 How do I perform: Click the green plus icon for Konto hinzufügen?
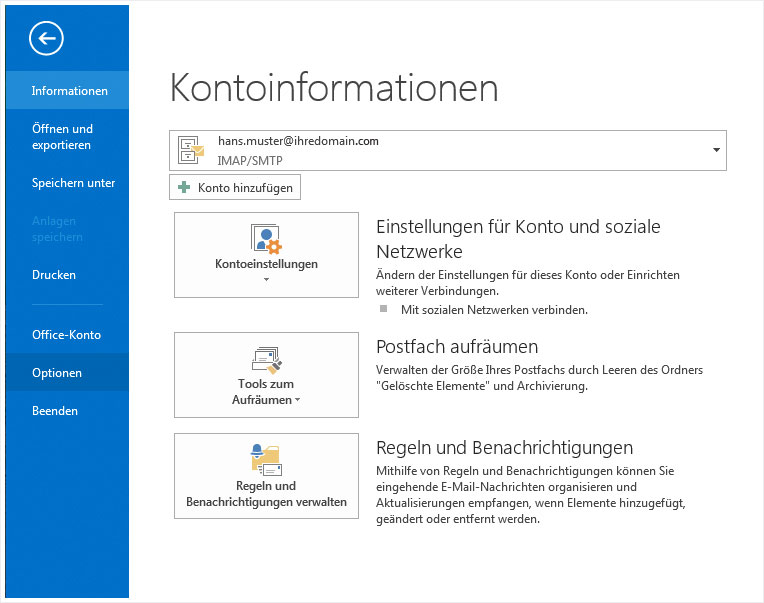click(x=184, y=187)
